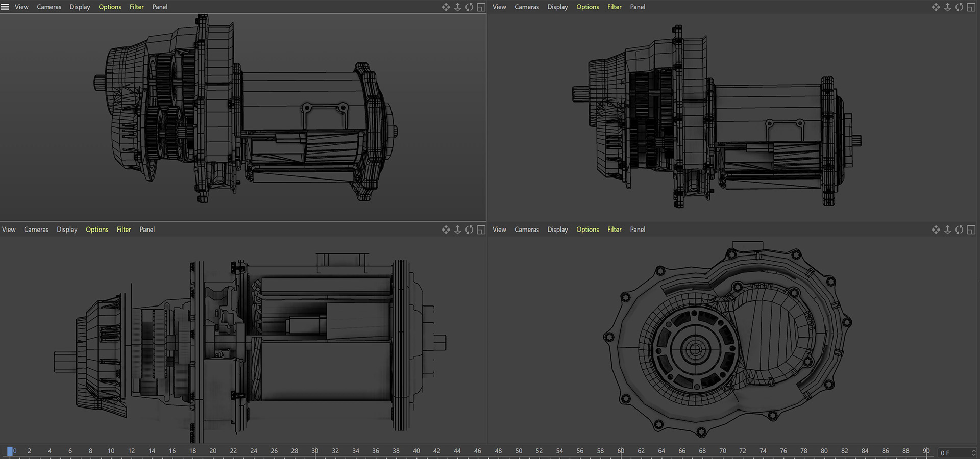
Task: Click the timeline playhead at frame 0
Action: pos(10,451)
